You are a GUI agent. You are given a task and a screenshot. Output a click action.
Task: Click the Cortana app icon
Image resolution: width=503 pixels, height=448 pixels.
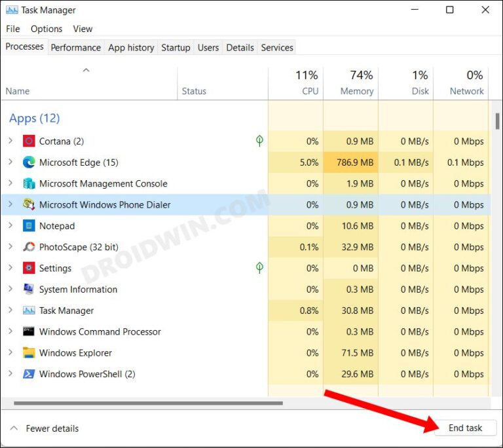click(x=29, y=141)
